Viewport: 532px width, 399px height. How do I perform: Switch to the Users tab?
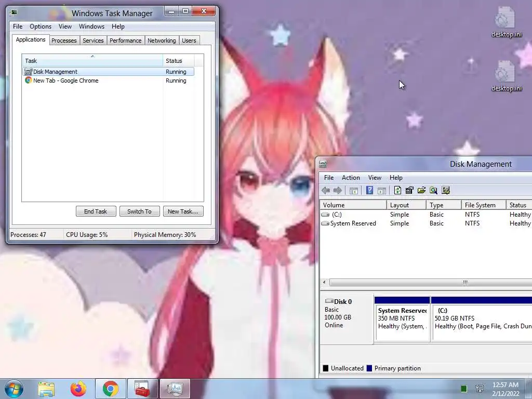coord(189,41)
